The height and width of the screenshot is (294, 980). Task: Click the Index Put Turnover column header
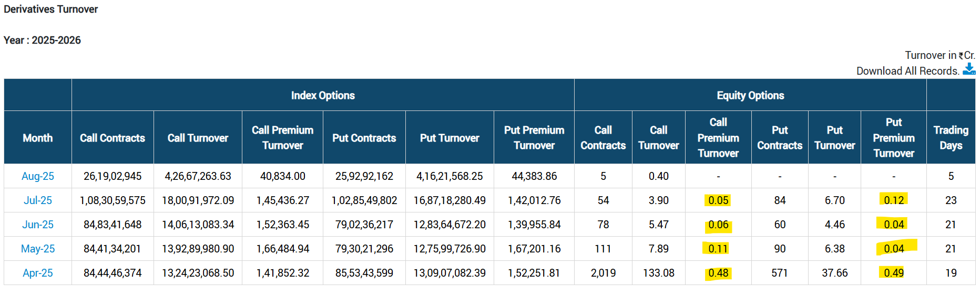[x=450, y=138]
